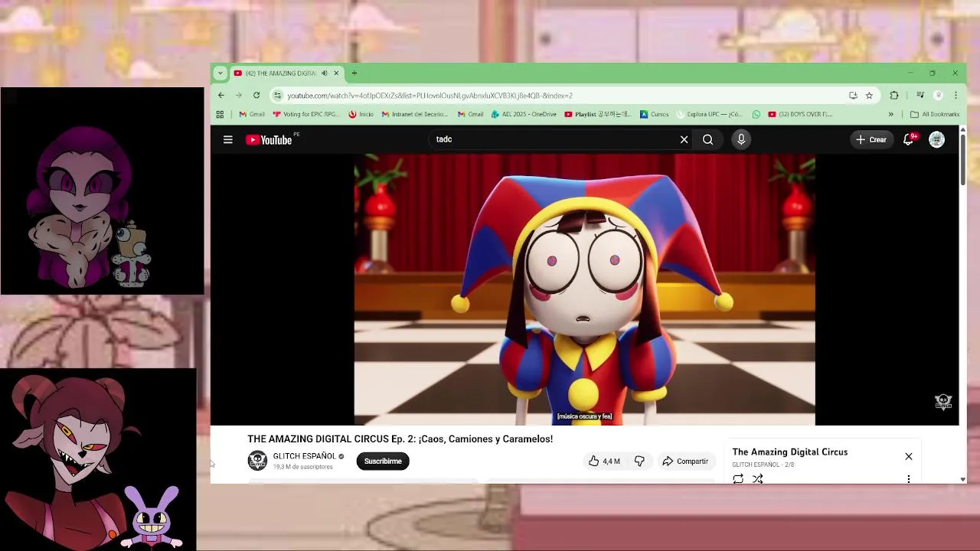Open the Chrome apps grid shortcut
This screenshot has height=551, width=980.
coord(220,114)
